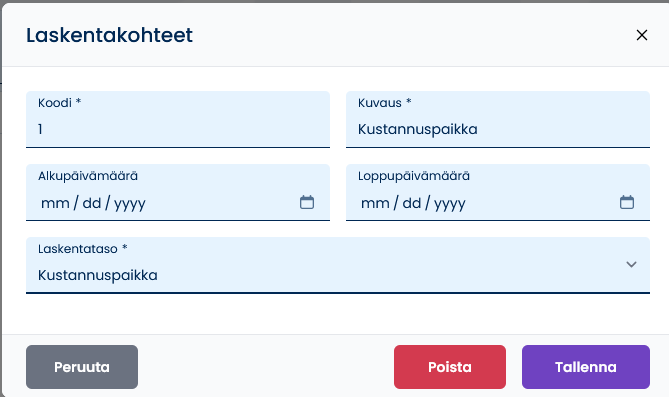Select the dd segment of Loppupäivämäärä
Viewport: 669px width, 397px height.
tap(412, 203)
